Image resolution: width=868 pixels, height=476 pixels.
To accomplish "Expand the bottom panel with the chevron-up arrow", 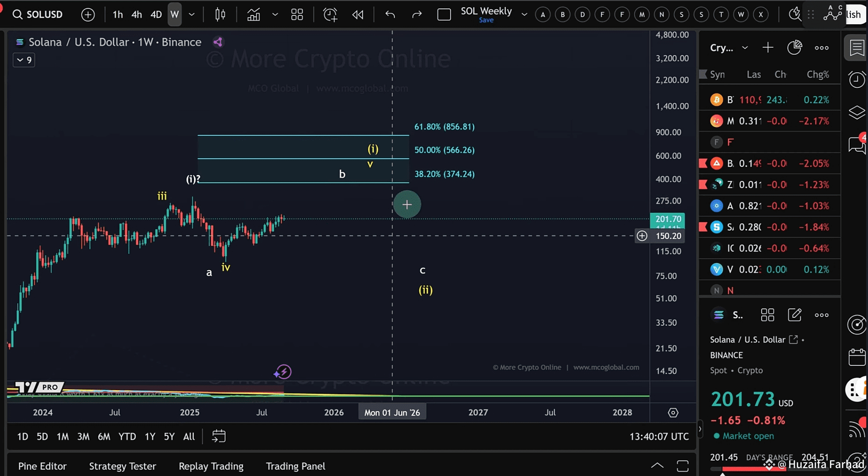I will click(657, 466).
